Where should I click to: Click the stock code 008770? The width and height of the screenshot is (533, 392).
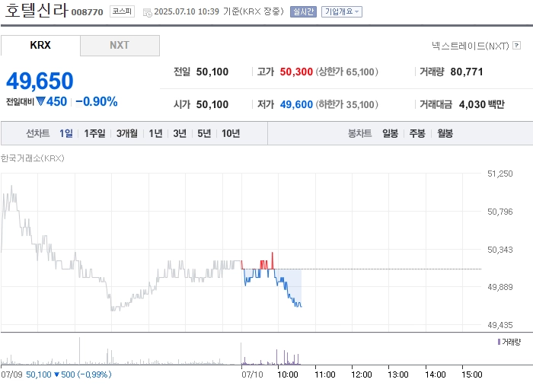tap(87, 12)
